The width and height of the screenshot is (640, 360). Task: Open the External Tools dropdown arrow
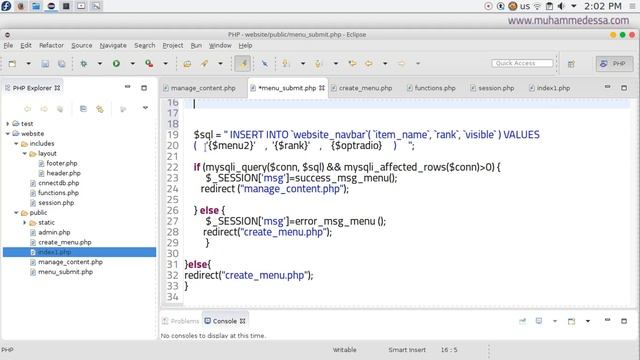[x=165, y=64]
